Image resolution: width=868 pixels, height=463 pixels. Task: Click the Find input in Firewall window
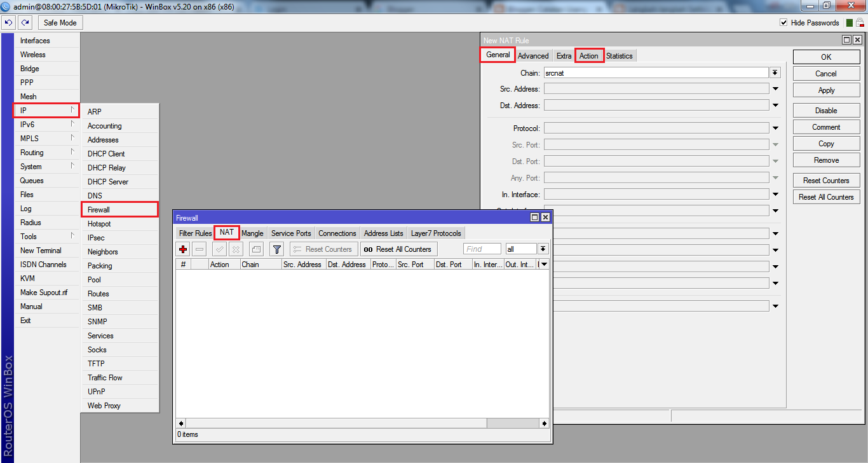point(482,249)
